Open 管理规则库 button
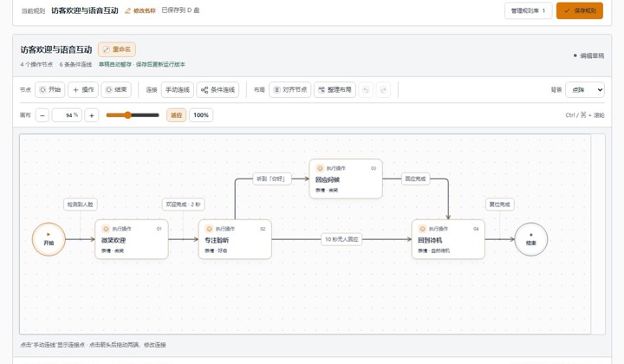The image size is (624, 364). 528,10
